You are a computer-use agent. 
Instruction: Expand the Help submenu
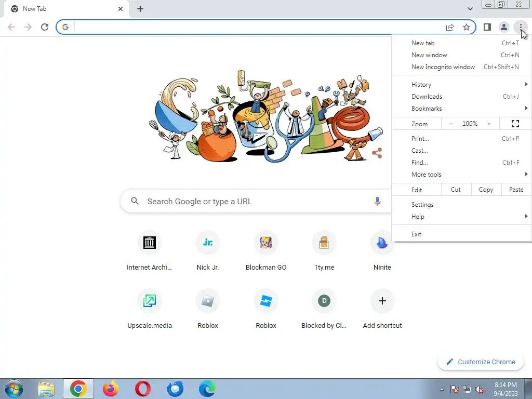pyautogui.click(x=462, y=217)
